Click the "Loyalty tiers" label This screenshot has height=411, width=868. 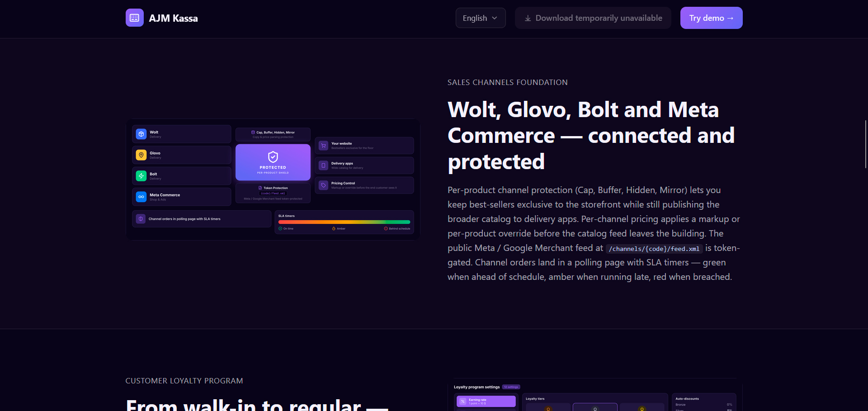point(535,399)
